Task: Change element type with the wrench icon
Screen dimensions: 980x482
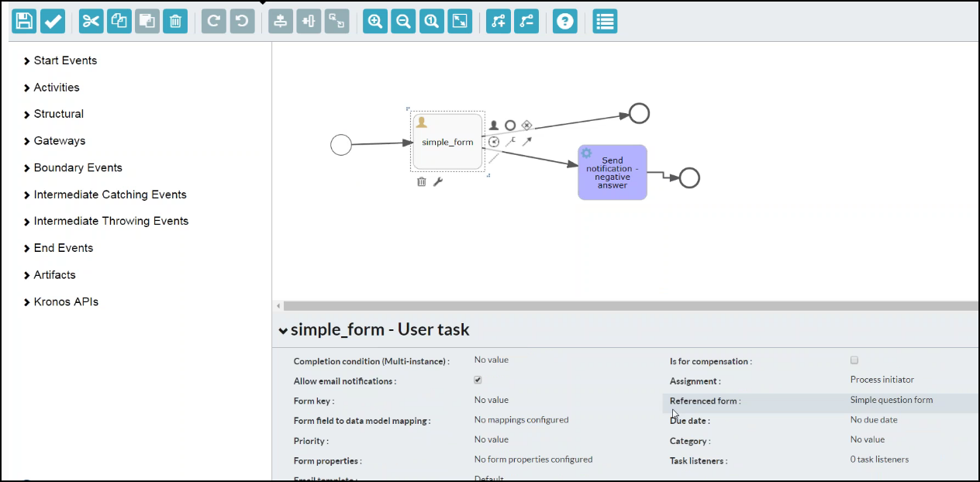Action: (x=437, y=181)
